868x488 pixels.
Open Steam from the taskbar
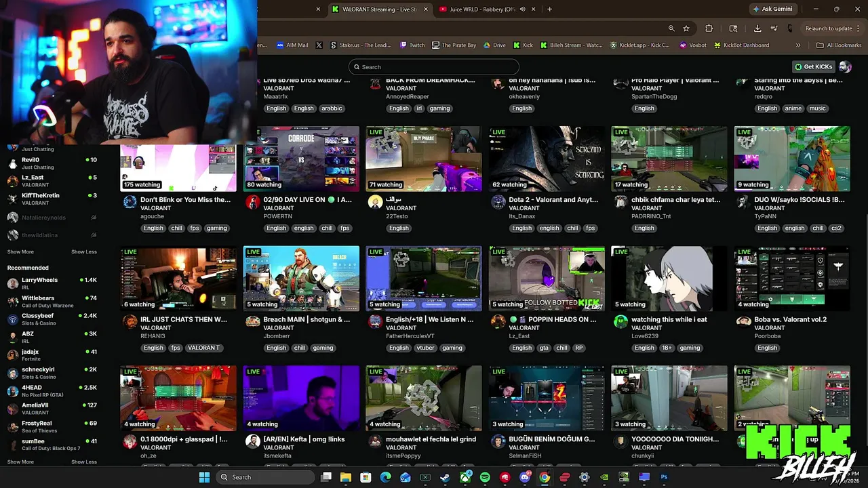click(445, 477)
